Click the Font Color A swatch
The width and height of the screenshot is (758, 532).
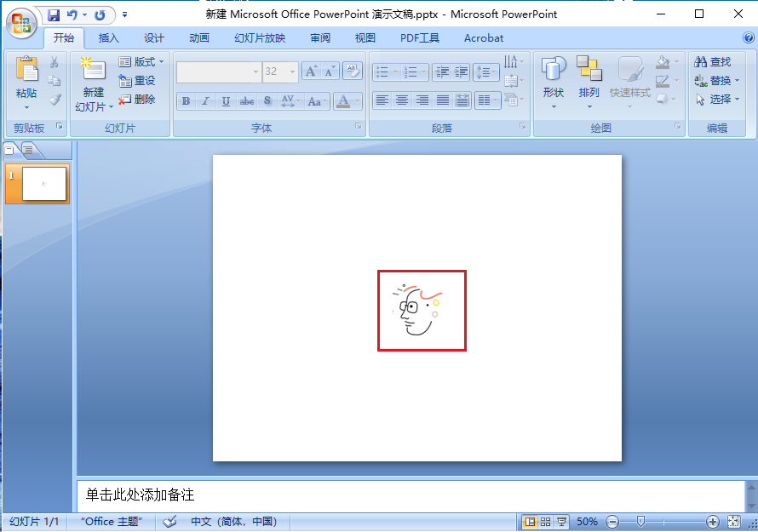click(x=343, y=101)
